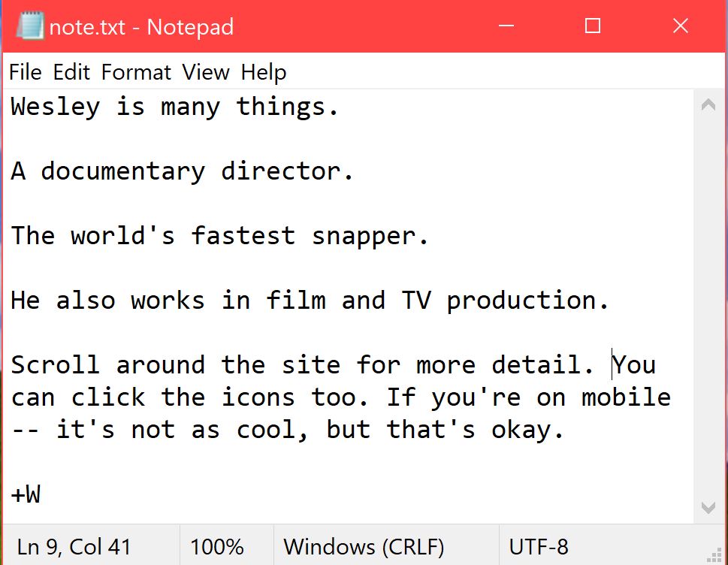Click the scroll down arrow
The height and width of the screenshot is (565, 728).
coord(708,508)
